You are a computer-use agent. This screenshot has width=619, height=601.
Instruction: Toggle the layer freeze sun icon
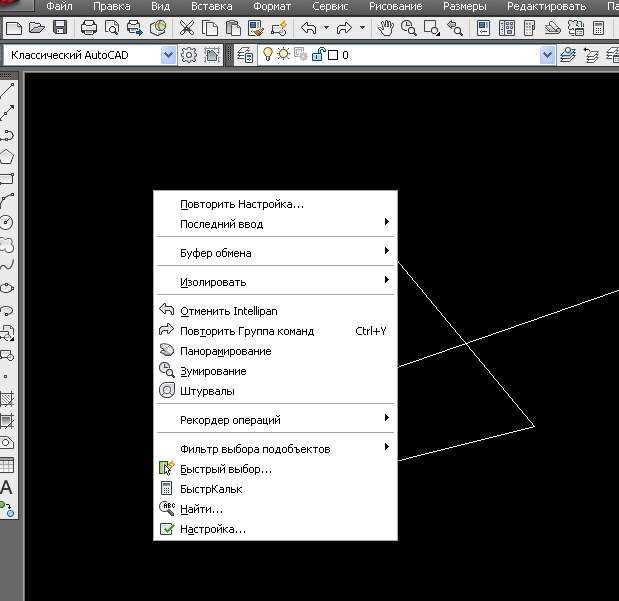[x=283, y=54]
